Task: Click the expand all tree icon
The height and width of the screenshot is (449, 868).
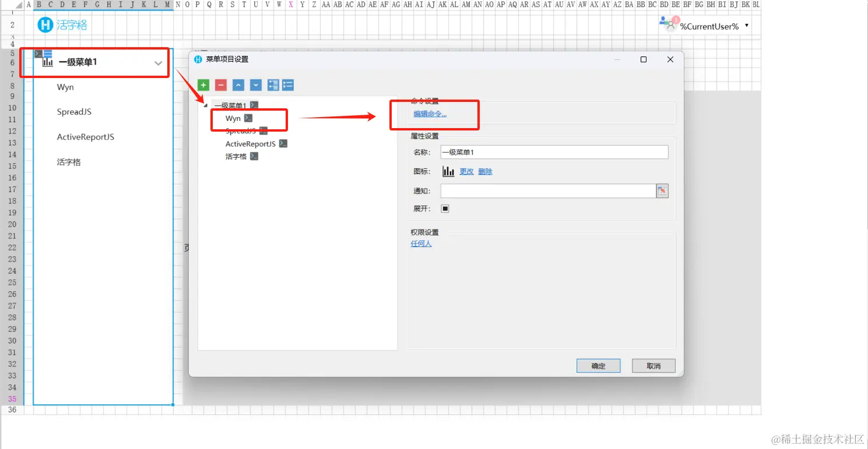Action: [x=273, y=85]
